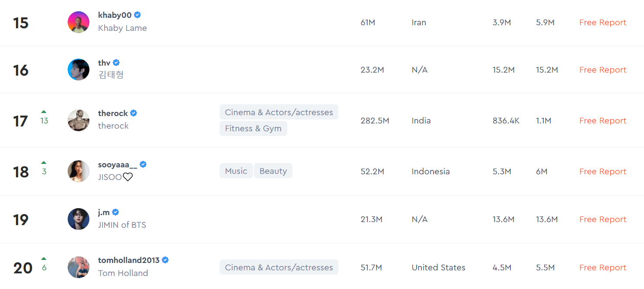Click JISOO's profile avatar
This screenshot has width=644, height=289.
(x=79, y=171)
